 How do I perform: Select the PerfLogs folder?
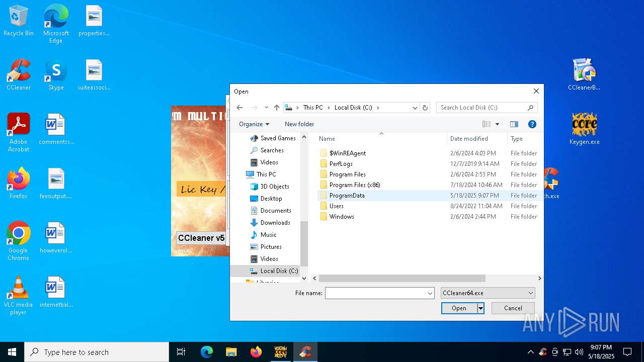pyautogui.click(x=341, y=164)
